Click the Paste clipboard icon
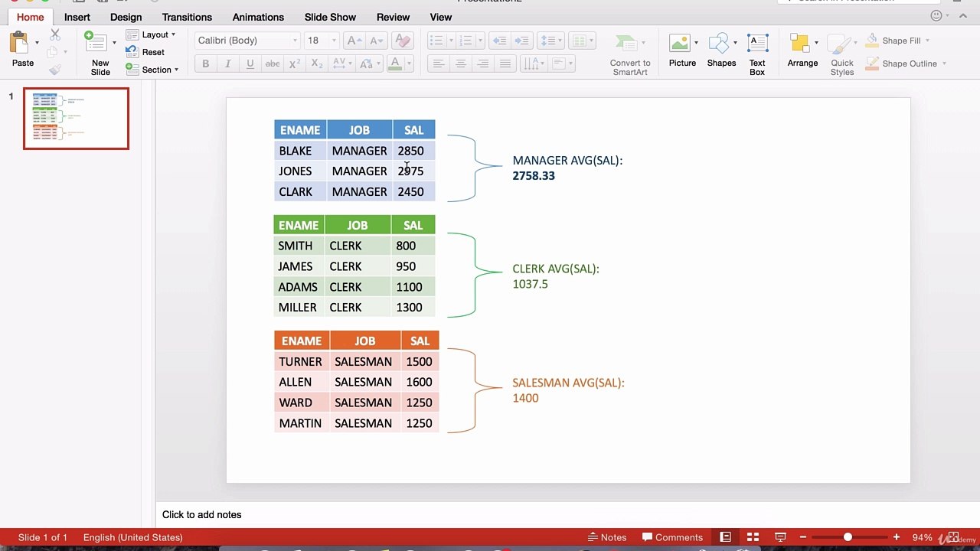980x551 pixels. point(20,43)
